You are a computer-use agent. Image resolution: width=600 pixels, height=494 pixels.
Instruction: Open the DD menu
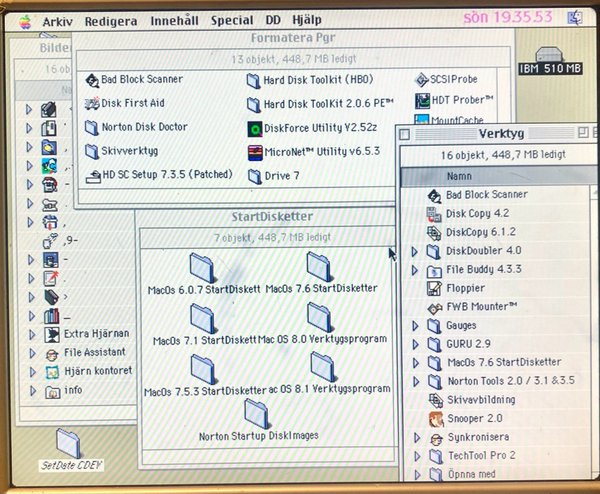(273, 20)
